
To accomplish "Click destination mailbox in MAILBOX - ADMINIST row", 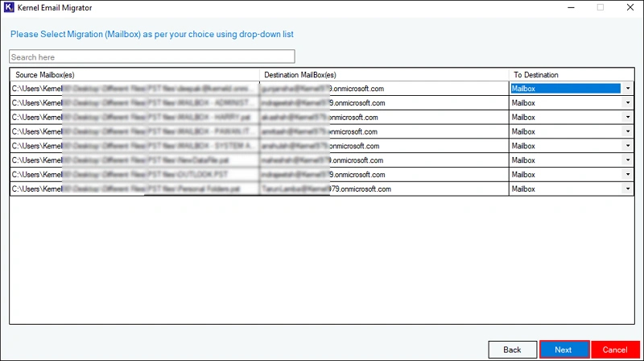I will point(384,103).
